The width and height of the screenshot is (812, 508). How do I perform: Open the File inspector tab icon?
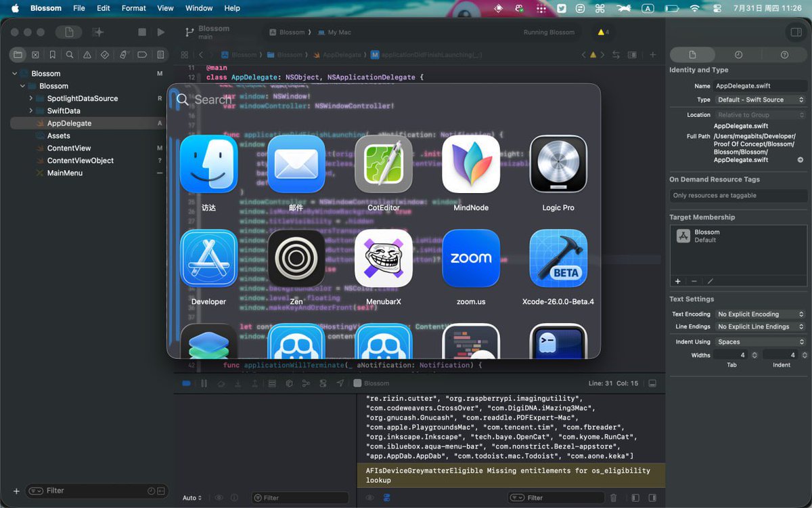click(692, 55)
